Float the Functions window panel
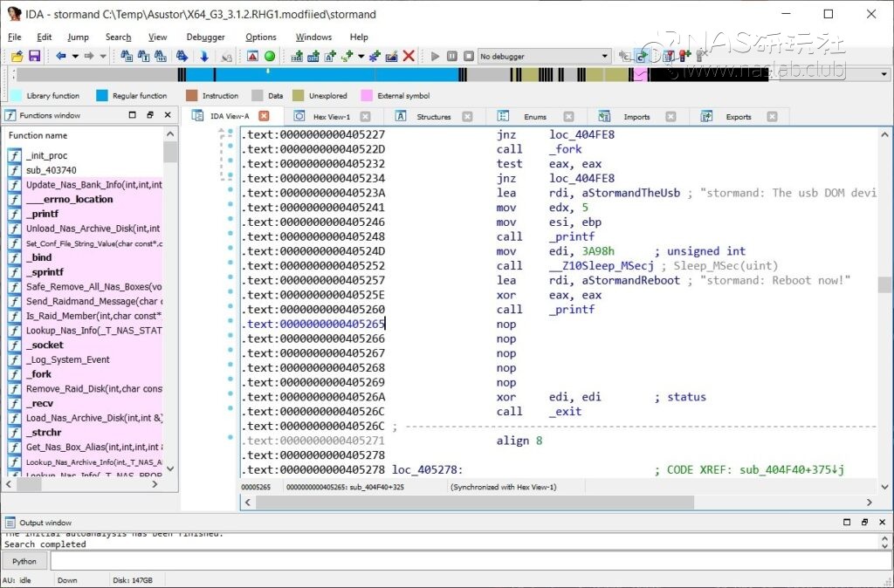 (149, 115)
